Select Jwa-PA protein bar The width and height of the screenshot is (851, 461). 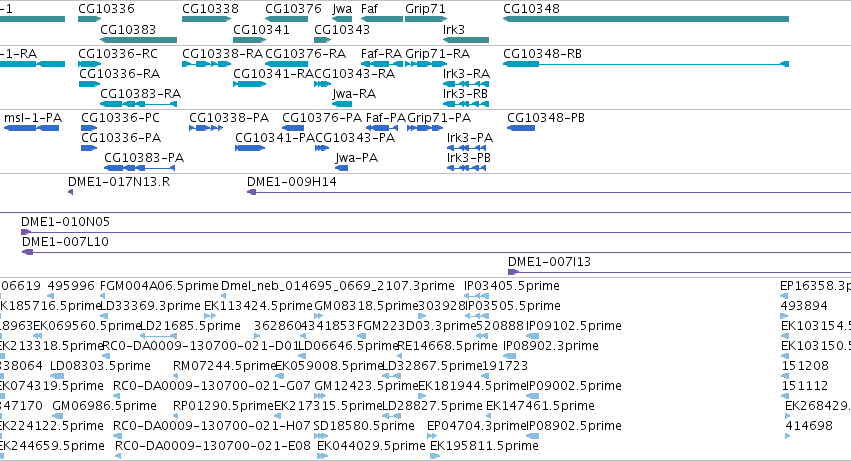(x=342, y=168)
